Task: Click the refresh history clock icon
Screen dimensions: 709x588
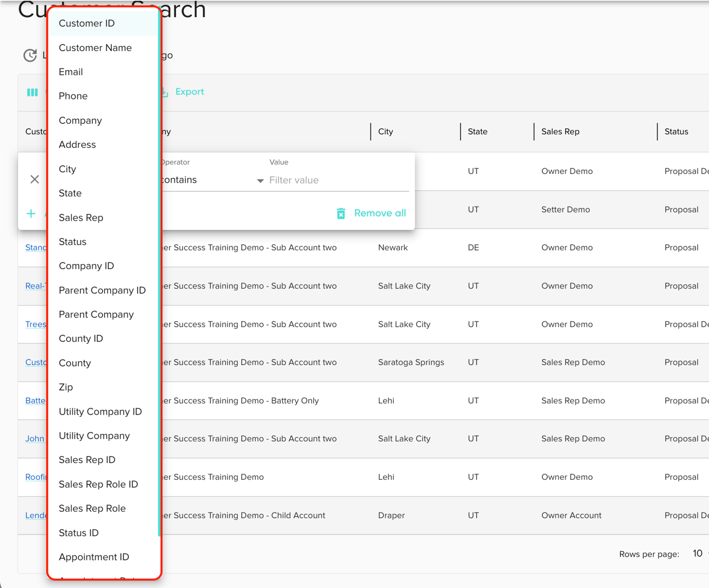Action: [x=30, y=55]
